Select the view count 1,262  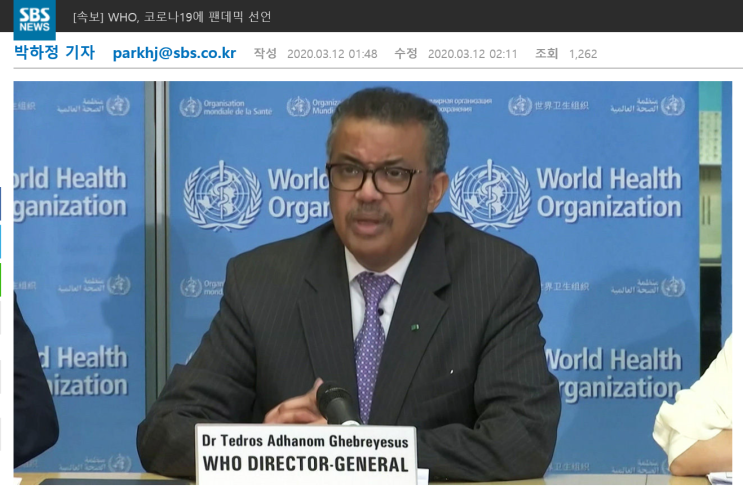pyautogui.click(x=583, y=54)
